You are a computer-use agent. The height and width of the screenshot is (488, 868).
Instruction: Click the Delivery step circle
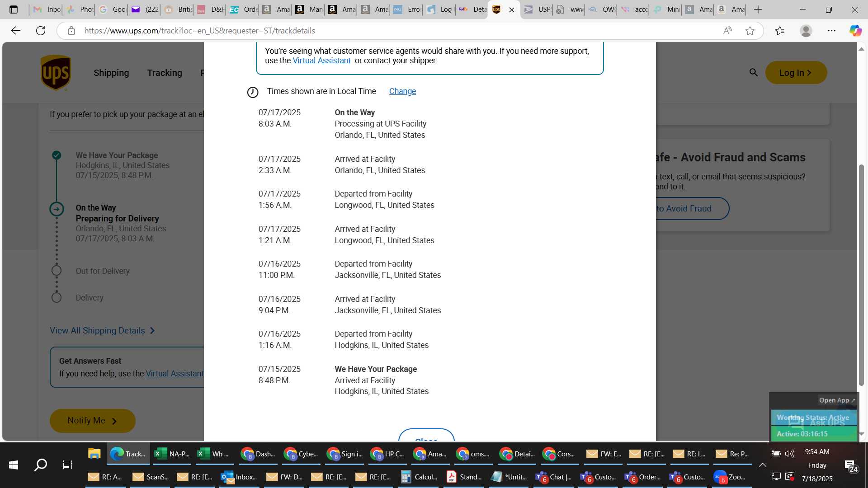click(57, 298)
